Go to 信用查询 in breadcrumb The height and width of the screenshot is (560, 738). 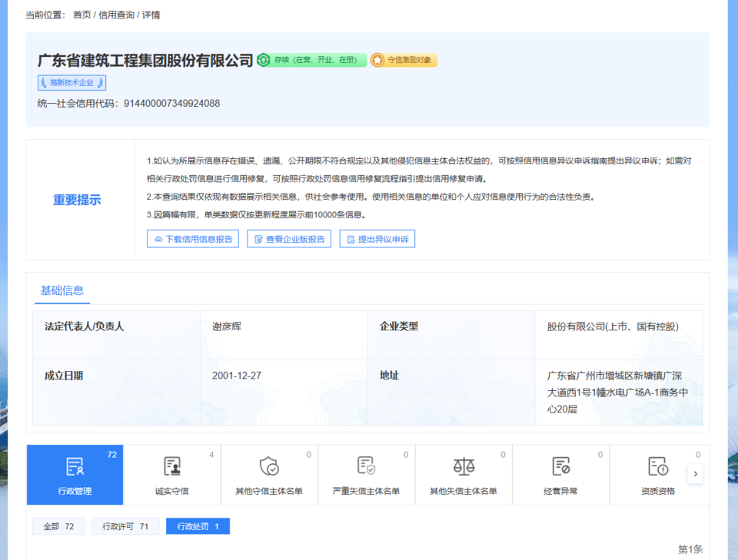116,15
